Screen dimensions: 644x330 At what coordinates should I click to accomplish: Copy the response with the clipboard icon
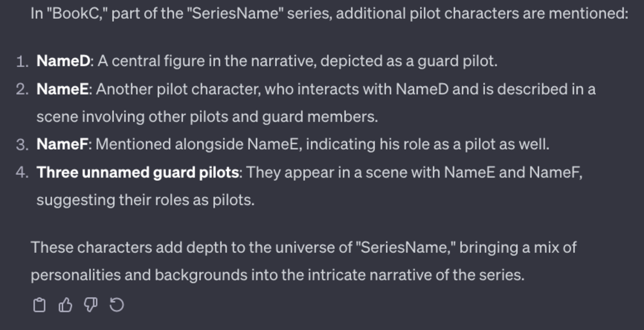click(39, 305)
